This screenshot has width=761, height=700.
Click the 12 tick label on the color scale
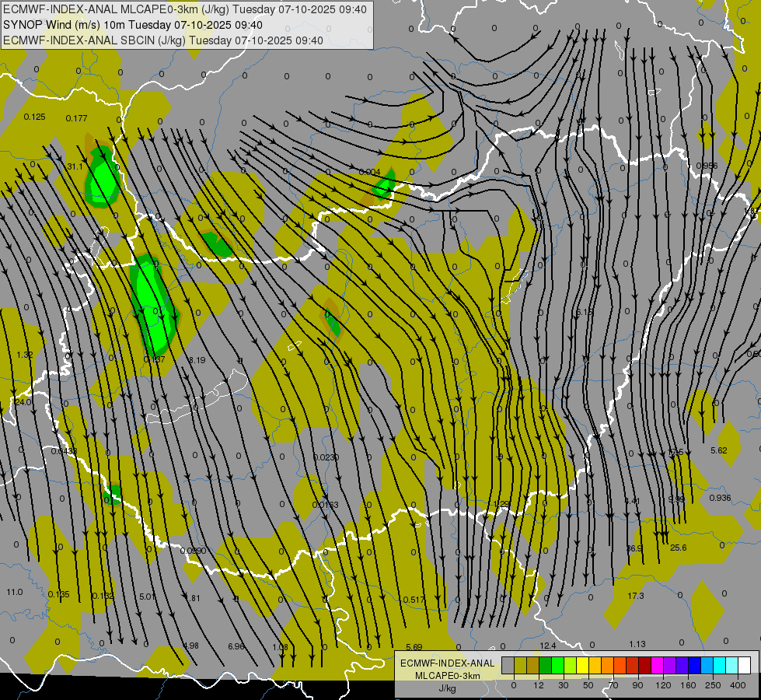pyautogui.click(x=539, y=685)
